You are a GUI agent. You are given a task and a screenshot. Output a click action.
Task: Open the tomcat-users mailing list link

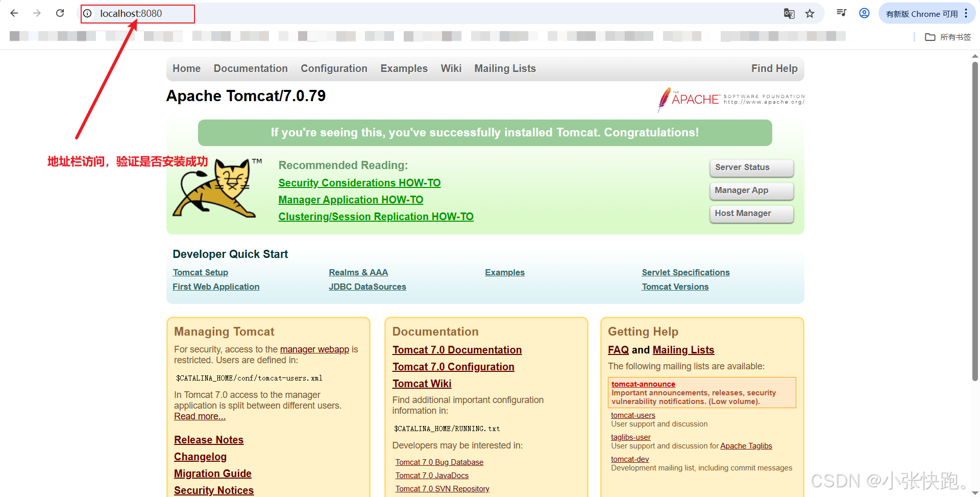point(633,415)
